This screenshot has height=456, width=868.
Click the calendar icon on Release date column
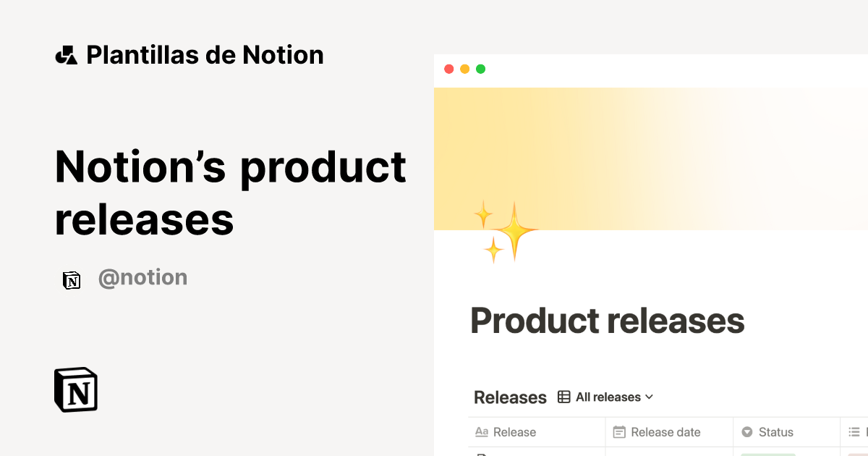(620, 431)
